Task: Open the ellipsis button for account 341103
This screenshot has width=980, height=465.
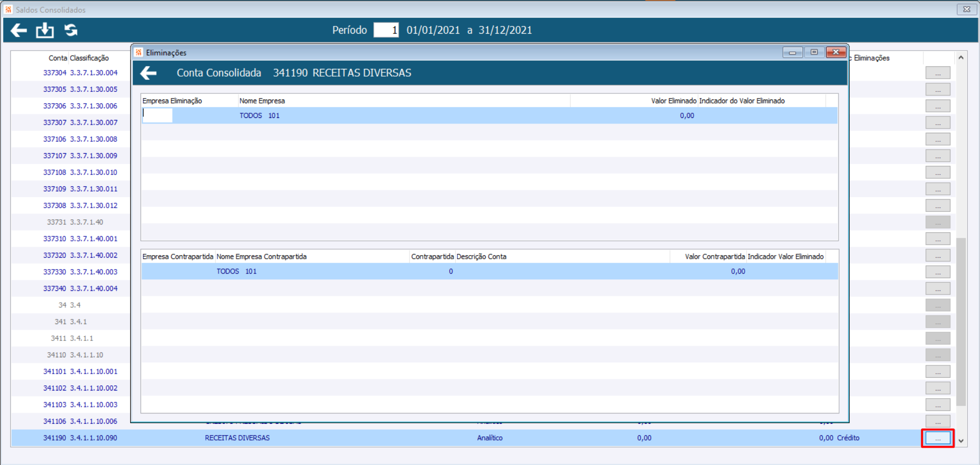Action: 938,405
